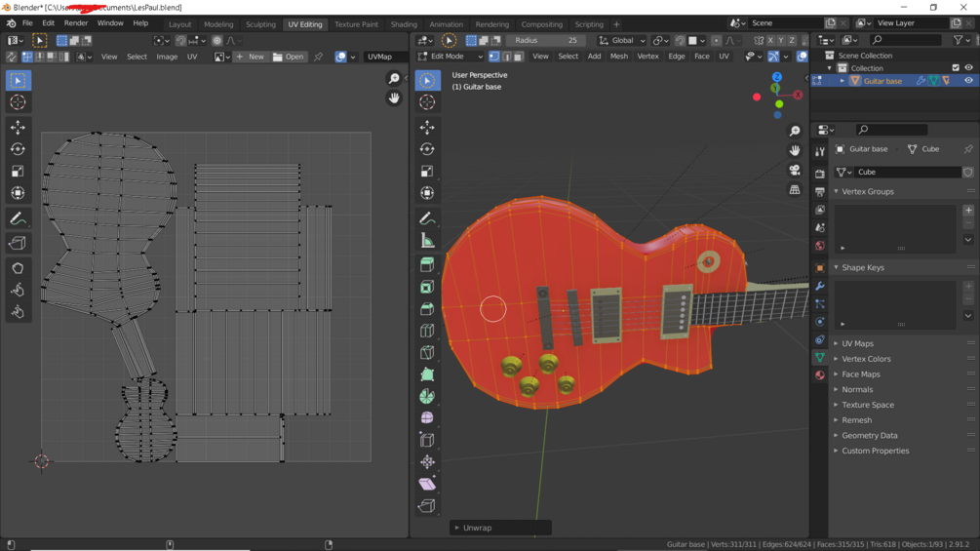This screenshot has height=551, width=980.
Task: Expand the Vertex Colors panel
Action: pos(866,359)
